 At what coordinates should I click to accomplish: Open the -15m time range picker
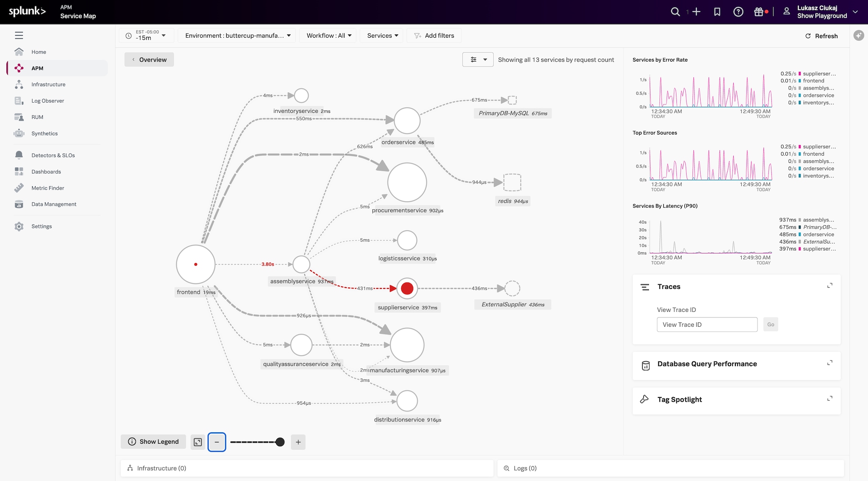pos(147,36)
